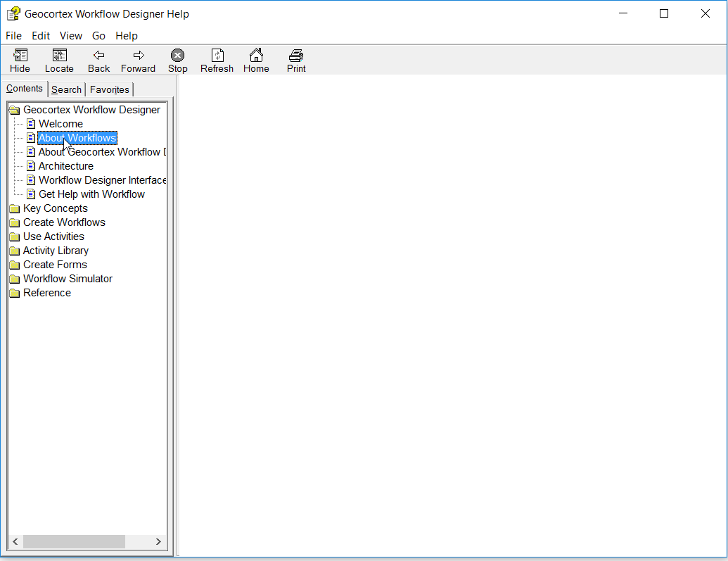Open the Workflow Designer Interface topic
Screen dimensions: 728x561
pyautogui.click(x=102, y=180)
